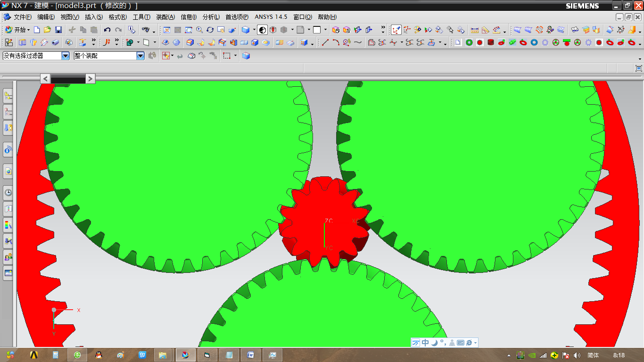Click the Undo arrow
The image size is (644, 362).
pos(107,30)
